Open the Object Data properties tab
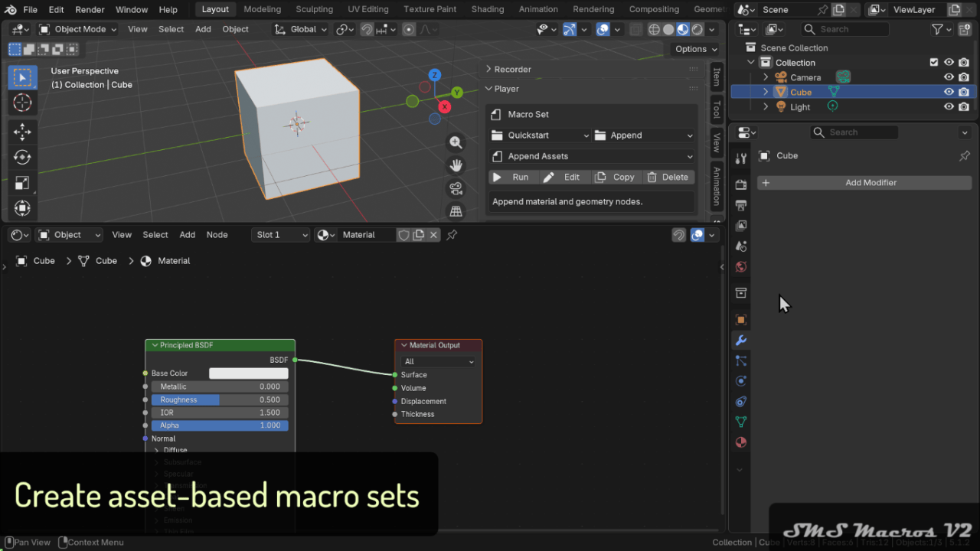This screenshot has width=980, height=551. 741,422
